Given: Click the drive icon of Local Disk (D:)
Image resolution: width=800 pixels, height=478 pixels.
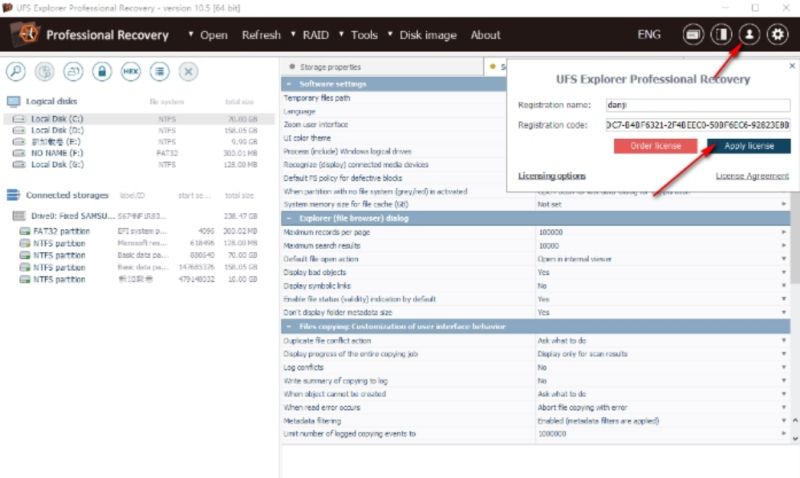Looking at the screenshot, I should (x=19, y=131).
